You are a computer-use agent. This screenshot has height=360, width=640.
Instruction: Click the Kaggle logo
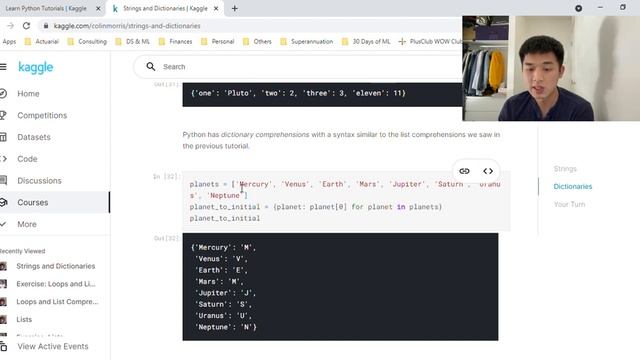(x=36, y=67)
